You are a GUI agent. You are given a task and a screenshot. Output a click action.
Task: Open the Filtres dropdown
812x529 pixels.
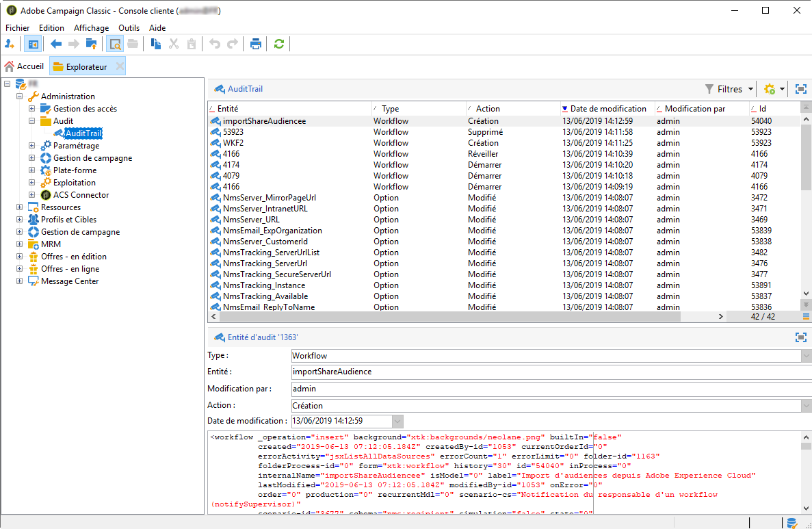tap(730, 89)
